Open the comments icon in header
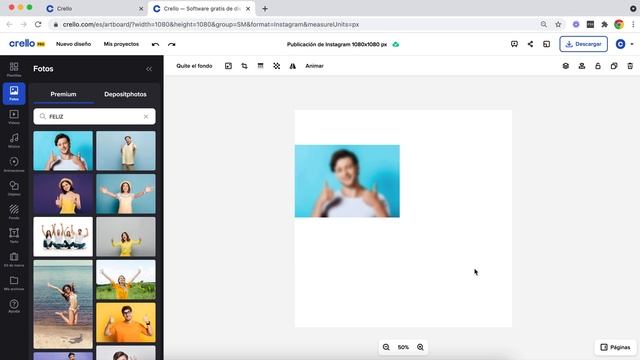This screenshot has width=640, height=360. pyautogui.click(x=514, y=44)
